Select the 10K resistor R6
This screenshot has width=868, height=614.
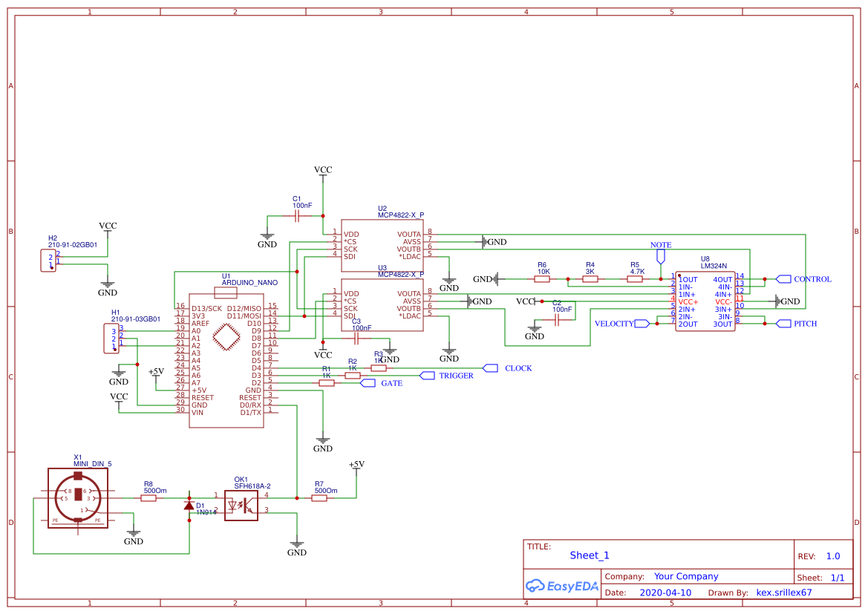pos(541,280)
